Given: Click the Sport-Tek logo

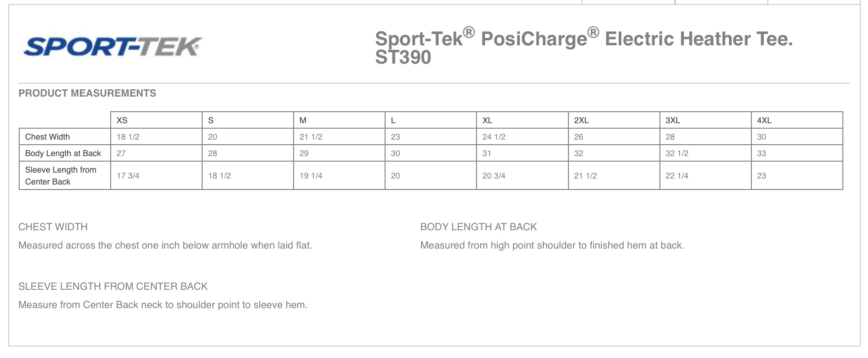Looking at the screenshot, I should pos(113,47).
